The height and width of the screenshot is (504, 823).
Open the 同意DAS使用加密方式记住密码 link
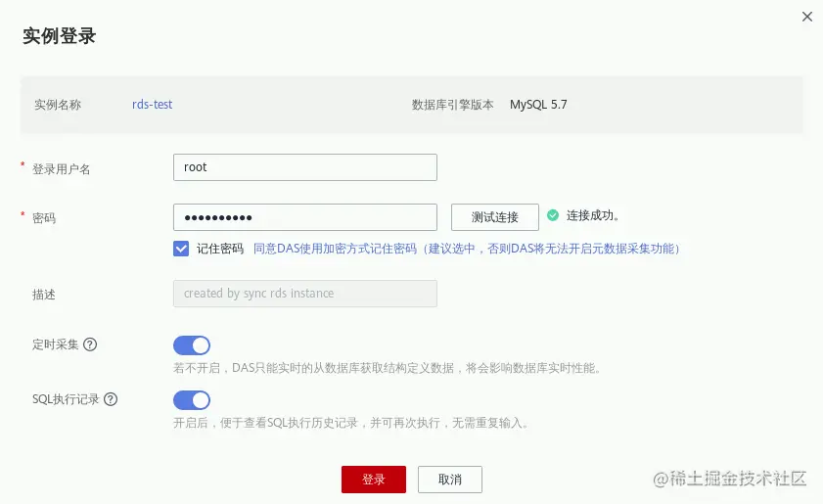pyautogui.click(x=467, y=249)
